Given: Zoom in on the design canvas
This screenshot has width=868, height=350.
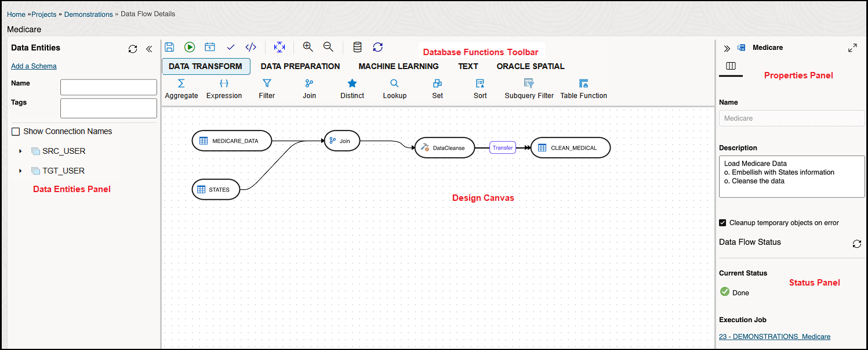Looking at the screenshot, I should point(308,47).
